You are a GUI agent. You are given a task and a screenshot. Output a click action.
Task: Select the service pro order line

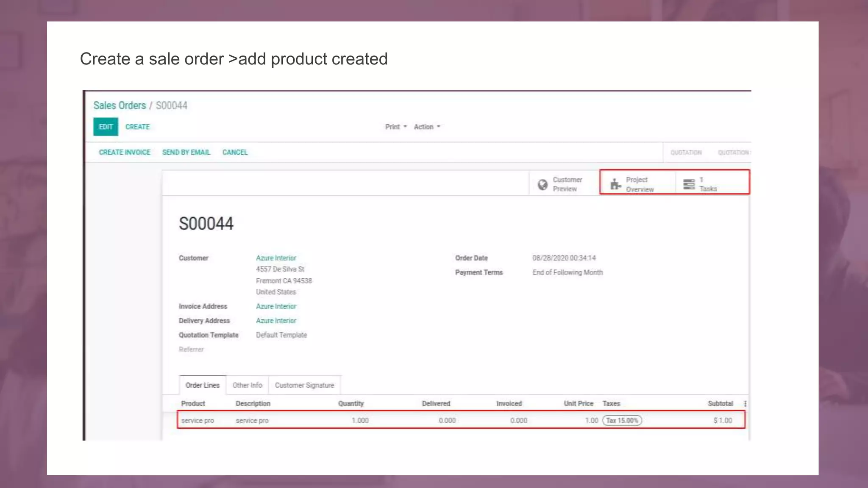click(x=198, y=421)
